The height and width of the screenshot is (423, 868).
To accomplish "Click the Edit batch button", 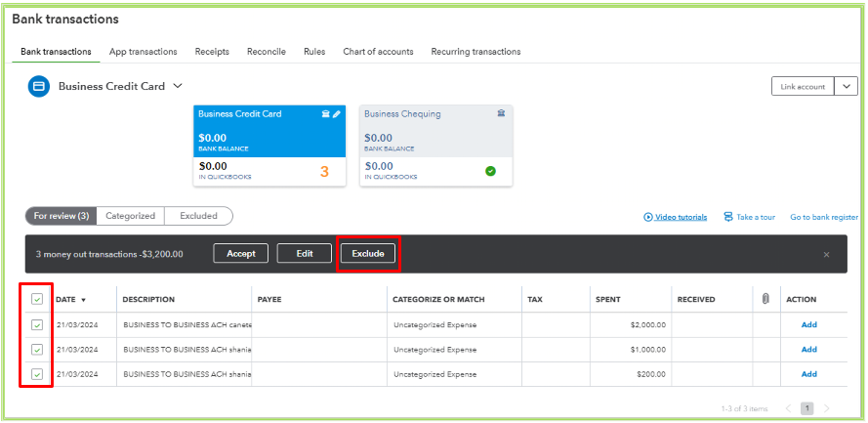I will point(305,254).
